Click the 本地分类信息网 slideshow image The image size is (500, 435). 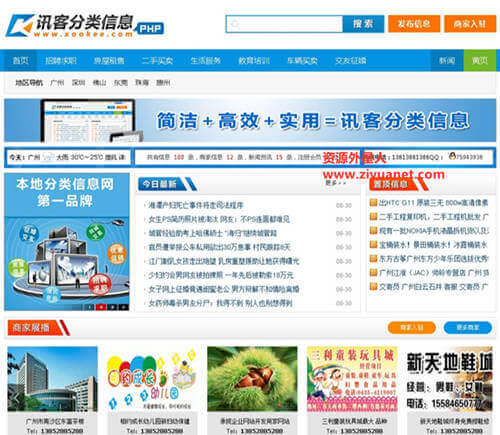point(67,242)
